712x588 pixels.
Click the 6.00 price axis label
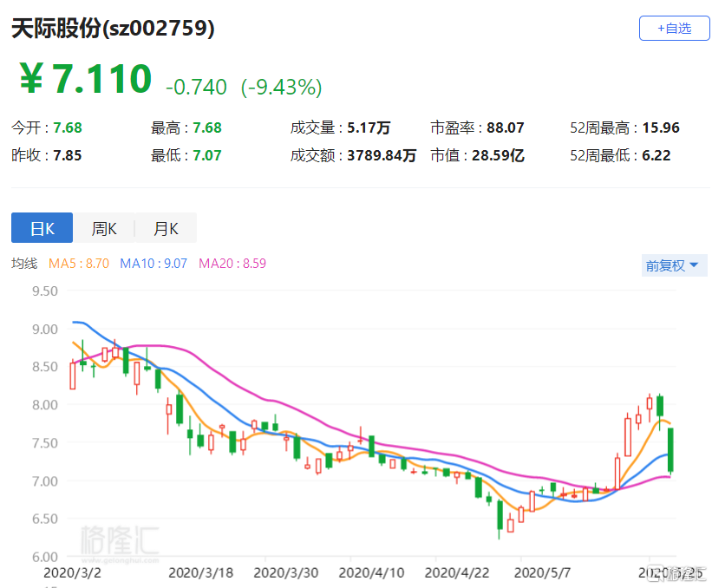click(45, 557)
